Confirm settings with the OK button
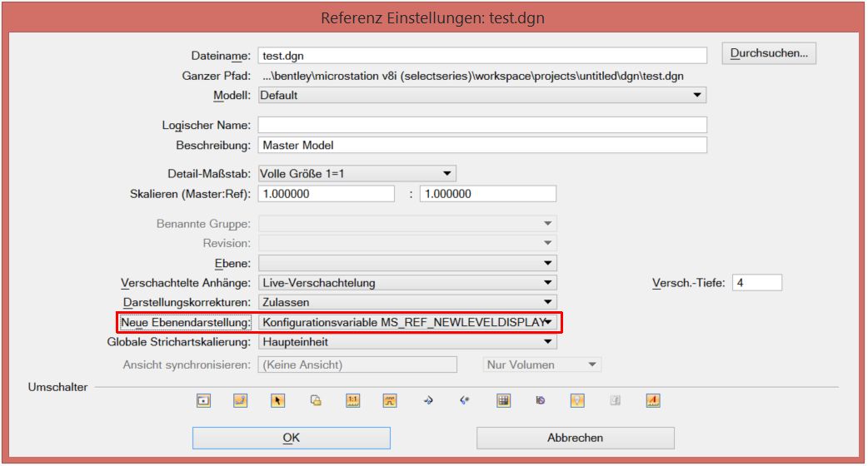868x466 pixels. (x=292, y=438)
